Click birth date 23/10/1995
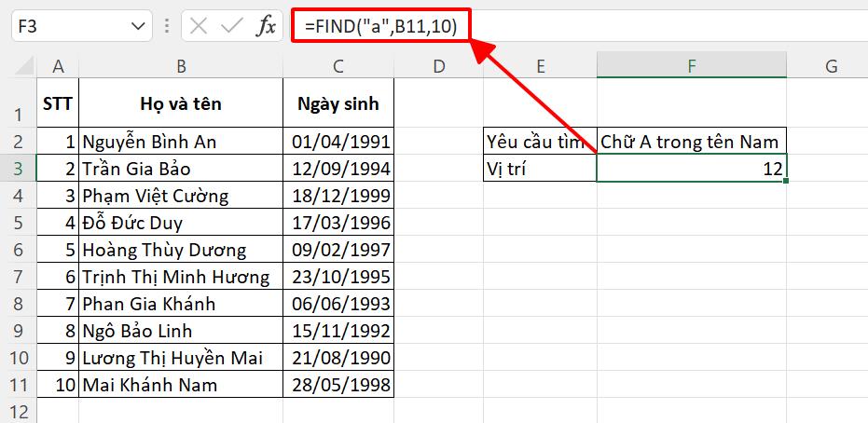This screenshot has width=868, height=423. pos(338,277)
